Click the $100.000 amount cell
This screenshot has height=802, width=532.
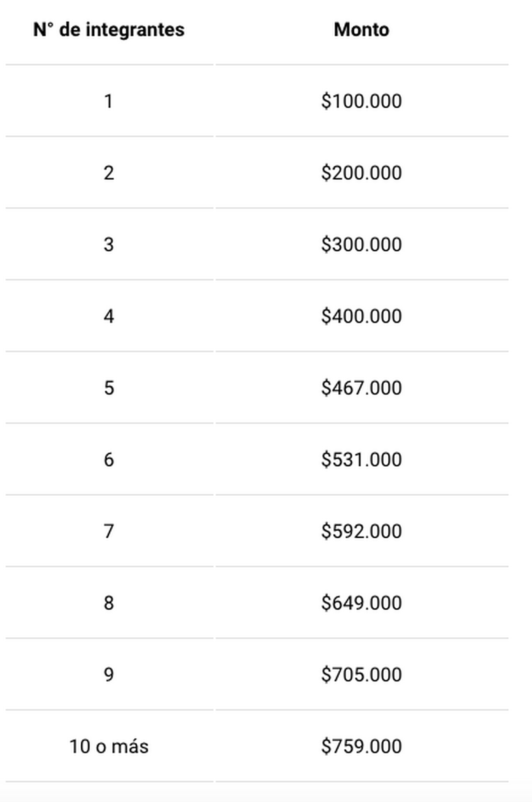tap(362, 101)
